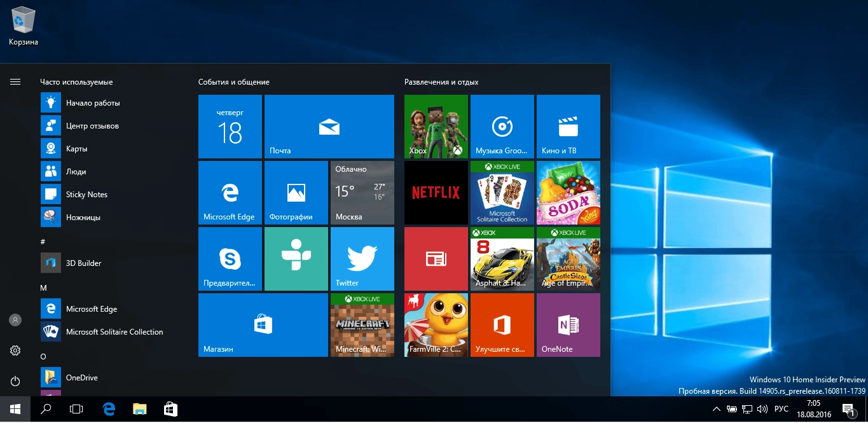Open the Москва weather tile
This screenshot has height=423, width=868.
pos(362,193)
